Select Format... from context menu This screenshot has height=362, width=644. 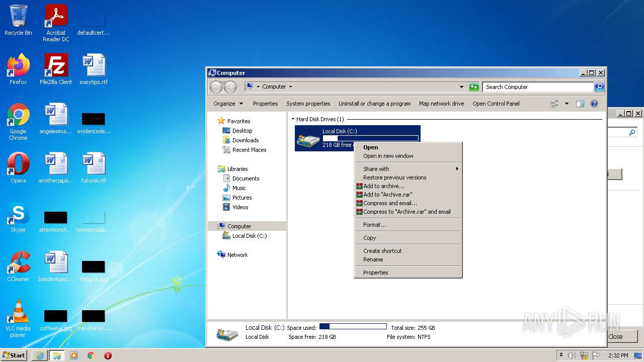tap(408, 225)
